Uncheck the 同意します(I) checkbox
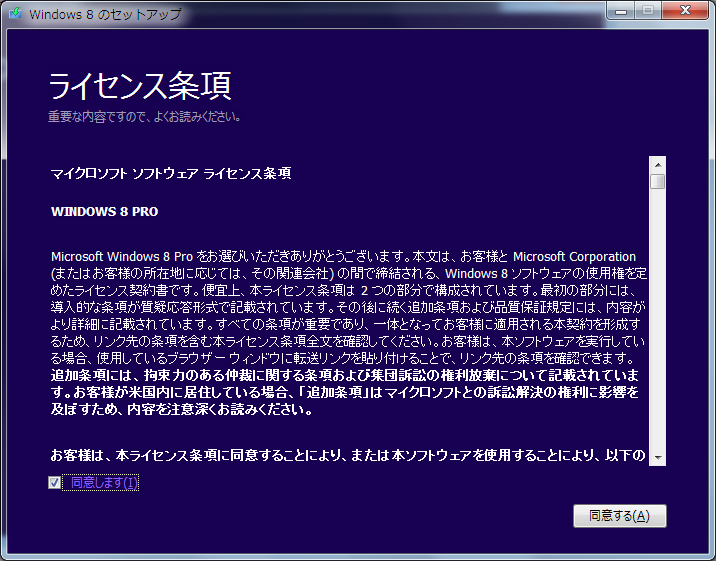Screen dimensions: 716x561 pyautogui.click(x=54, y=482)
